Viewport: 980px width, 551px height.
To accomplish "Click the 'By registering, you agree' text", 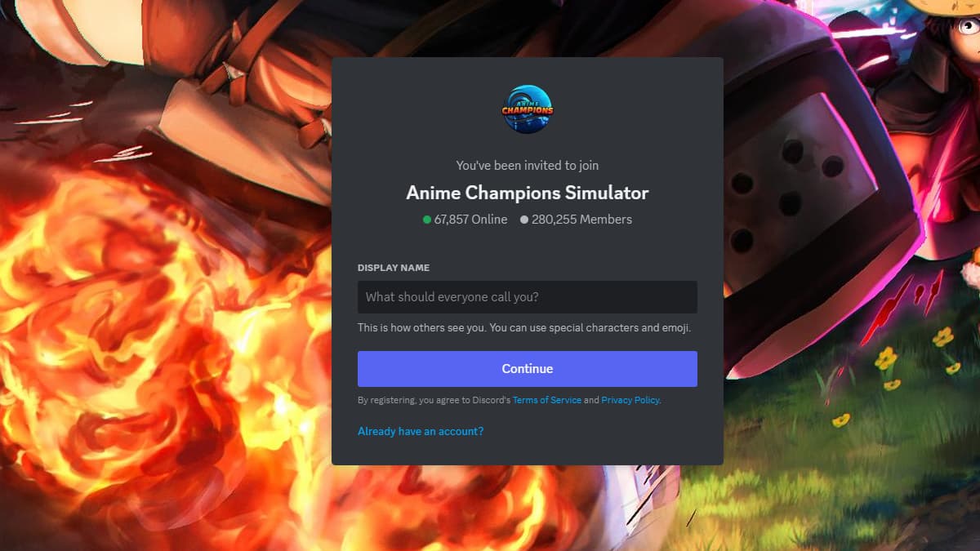I will (434, 400).
